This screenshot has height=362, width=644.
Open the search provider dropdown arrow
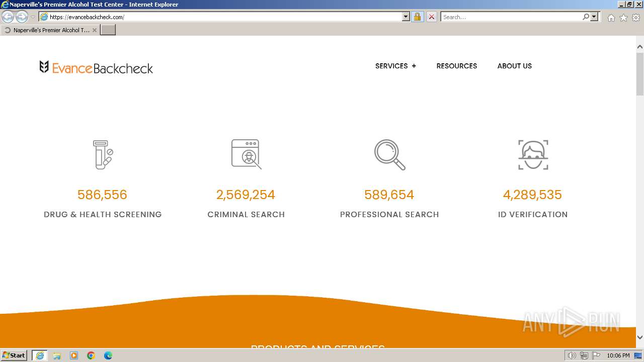pyautogui.click(x=594, y=17)
